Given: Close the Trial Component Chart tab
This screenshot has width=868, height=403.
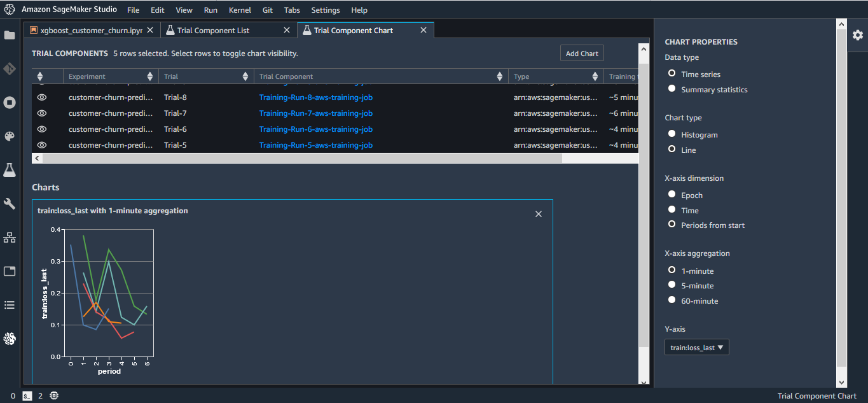Looking at the screenshot, I should [424, 30].
